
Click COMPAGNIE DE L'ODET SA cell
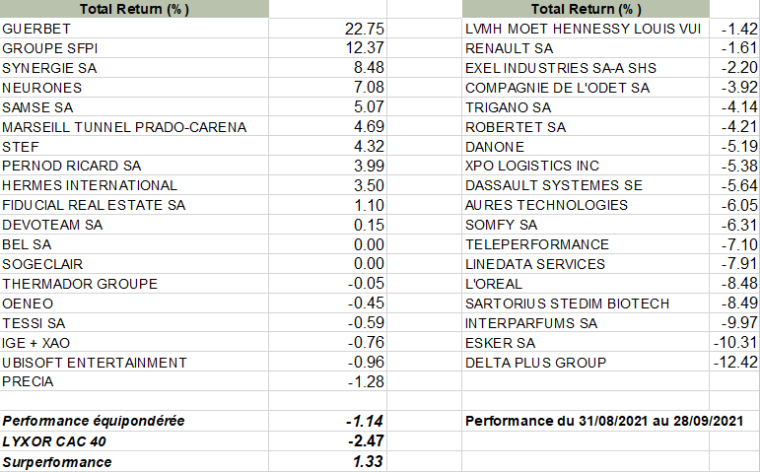[586, 88]
